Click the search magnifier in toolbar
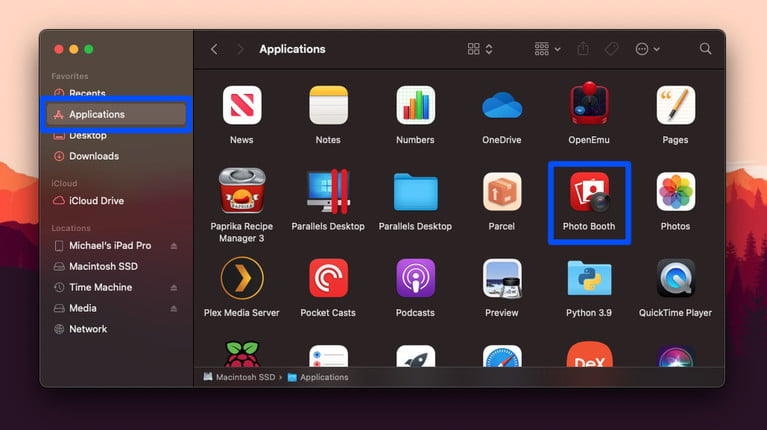Viewport: 767px width, 430px height. coord(705,49)
